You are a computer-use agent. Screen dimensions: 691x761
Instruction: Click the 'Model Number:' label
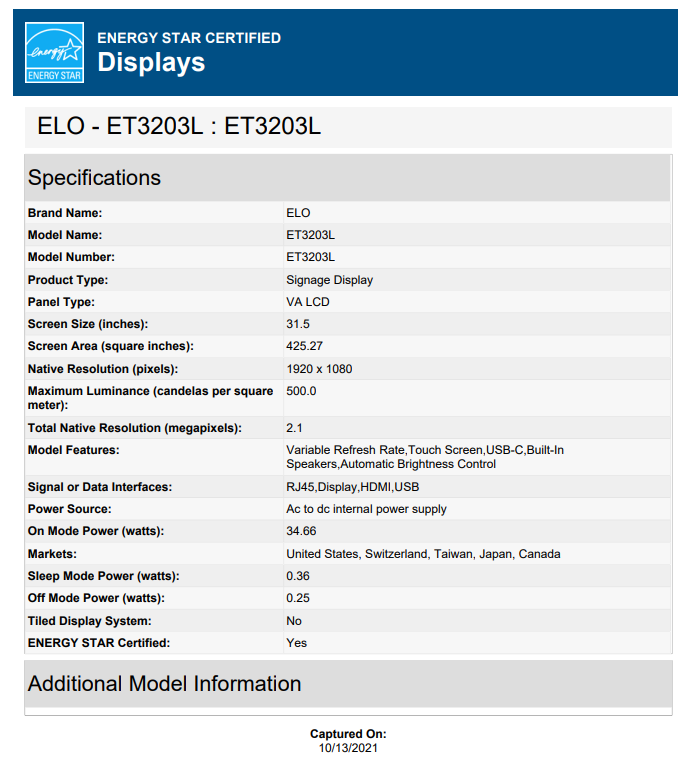(71, 257)
